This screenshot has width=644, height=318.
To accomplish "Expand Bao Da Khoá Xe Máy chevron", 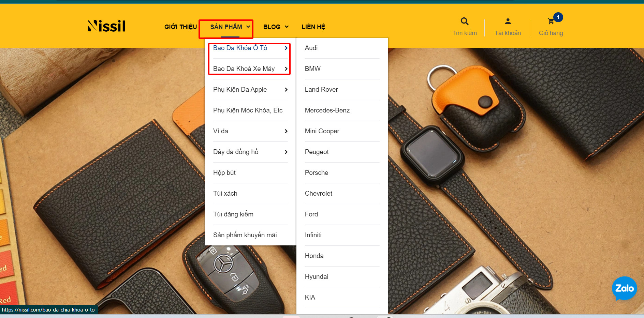I will pyautogui.click(x=286, y=69).
